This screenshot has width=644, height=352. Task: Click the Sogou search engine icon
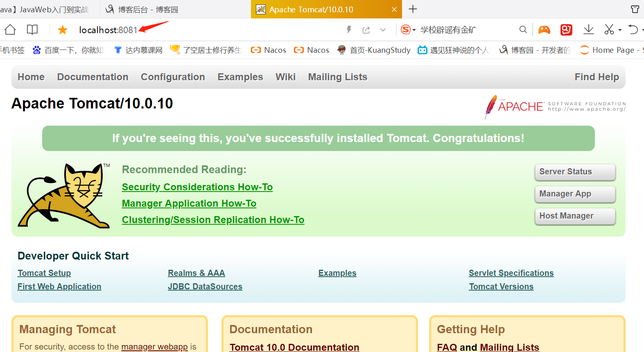point(405,29)
